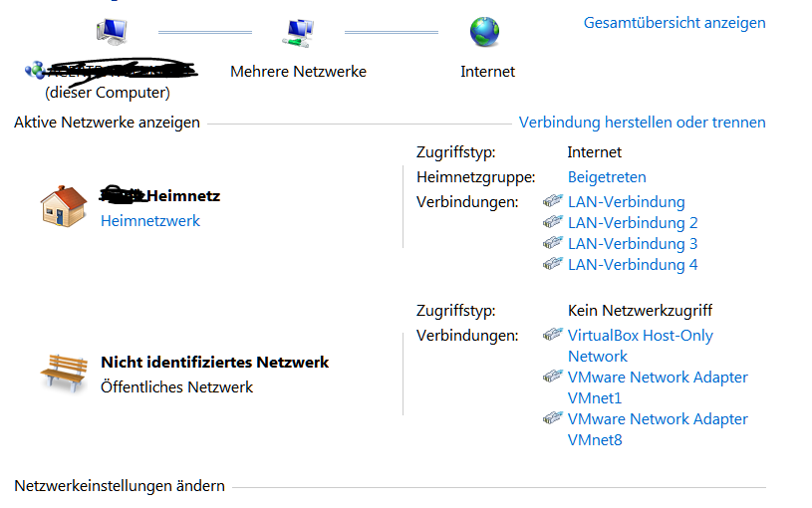Screen dimensions: 812x508
Task: Open the LAN-Verbindung connection
Action: [x=626, y=202]
